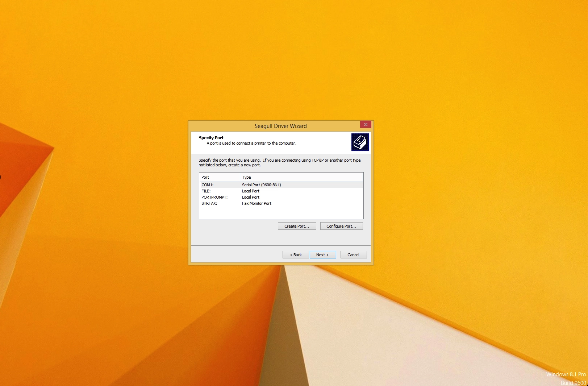The image size is (588, 386).
Task: Select the SHRFAX: port row
Action: click(281, 203)
